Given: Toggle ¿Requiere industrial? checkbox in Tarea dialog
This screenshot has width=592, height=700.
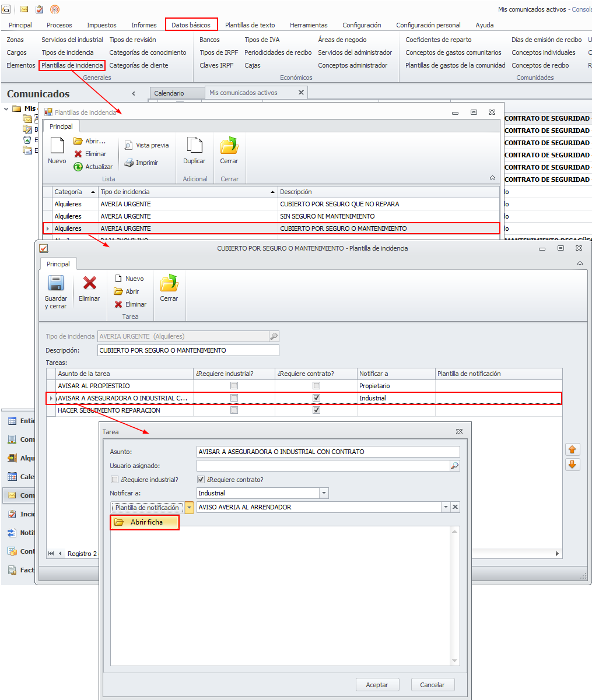Looking at the screenshot, I should (114, 480).
